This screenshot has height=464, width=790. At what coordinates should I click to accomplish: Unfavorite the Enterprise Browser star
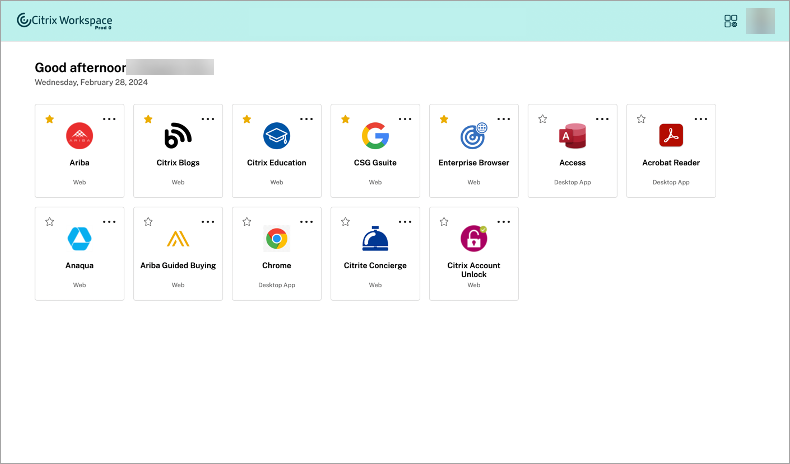[444, 119]
